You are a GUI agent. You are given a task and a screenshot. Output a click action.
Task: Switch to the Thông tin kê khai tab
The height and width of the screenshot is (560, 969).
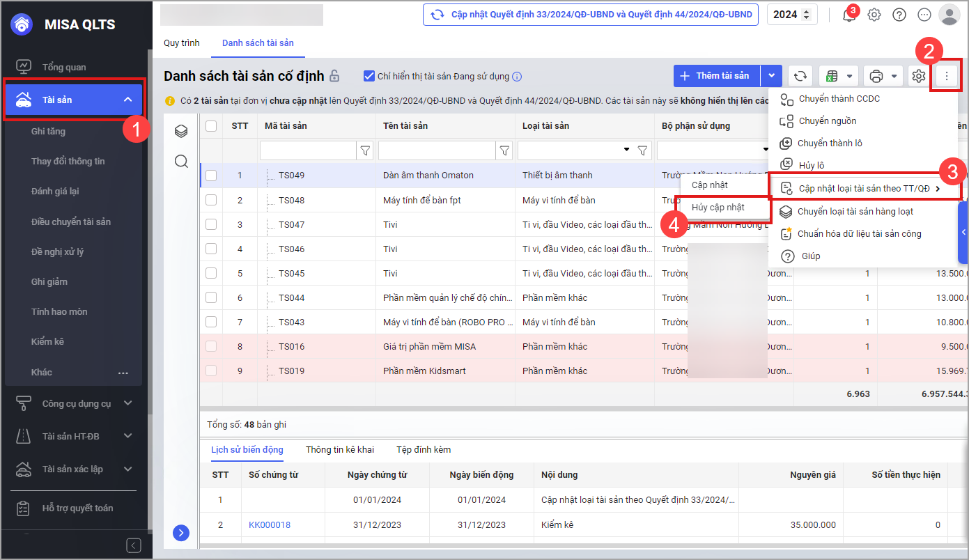[x=339, y=449]
